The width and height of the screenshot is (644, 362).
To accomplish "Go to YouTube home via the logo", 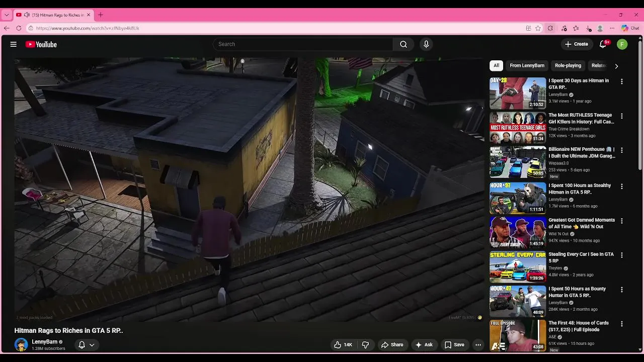I will [41, 44].
